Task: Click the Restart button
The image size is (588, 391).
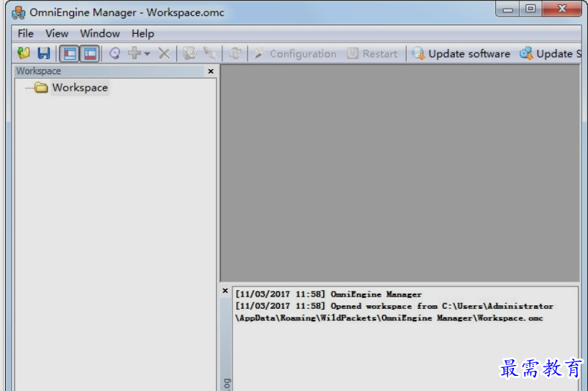Action: (x=372, y=54)
